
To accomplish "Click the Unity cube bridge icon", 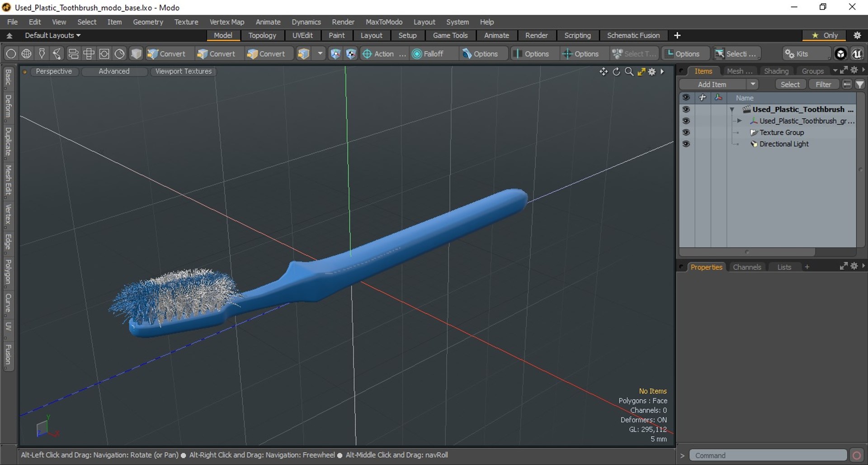I will point(840,54).
